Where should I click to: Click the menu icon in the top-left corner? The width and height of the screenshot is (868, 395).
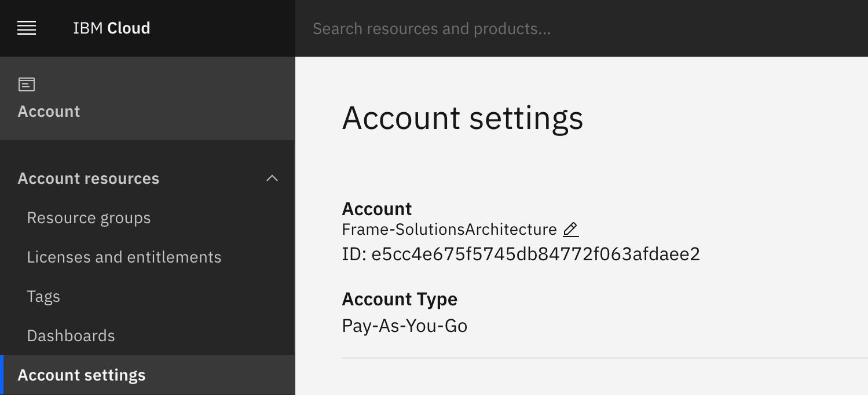(x=26, y=28)
